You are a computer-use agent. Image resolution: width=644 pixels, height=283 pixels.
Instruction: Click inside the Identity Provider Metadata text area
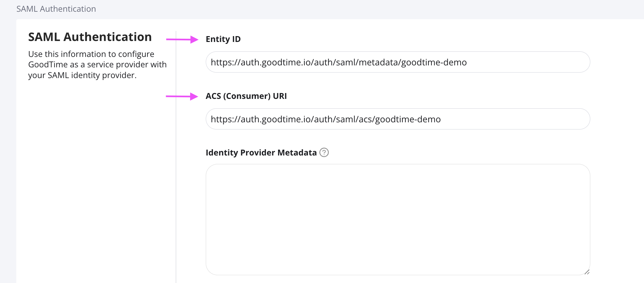tap(398, 219)
